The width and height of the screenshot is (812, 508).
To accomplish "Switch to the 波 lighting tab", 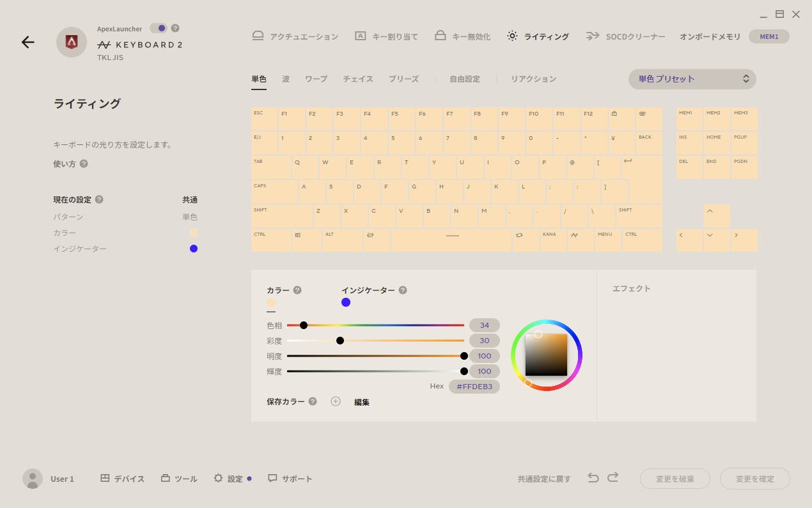I will click(285, 79).
